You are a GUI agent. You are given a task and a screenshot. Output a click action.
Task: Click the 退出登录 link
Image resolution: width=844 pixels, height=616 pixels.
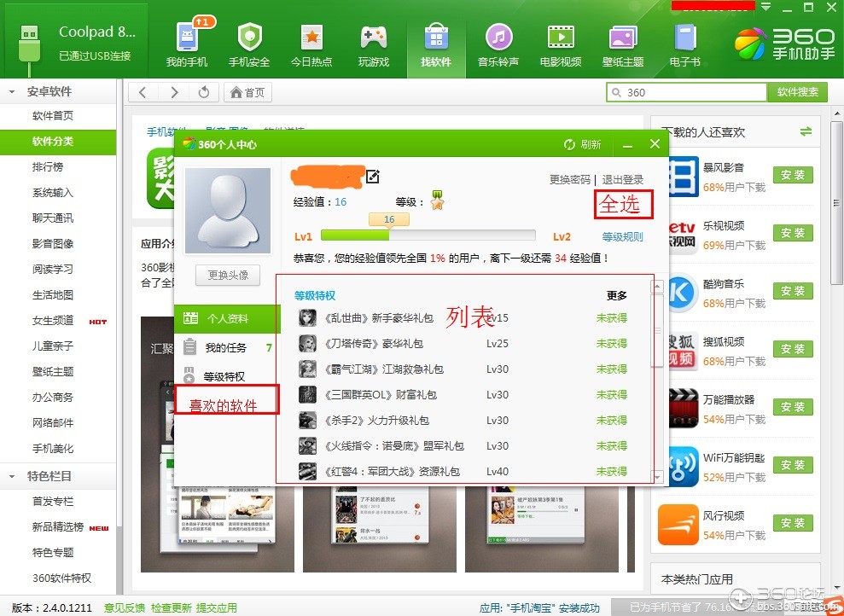[x=623, y=180]
